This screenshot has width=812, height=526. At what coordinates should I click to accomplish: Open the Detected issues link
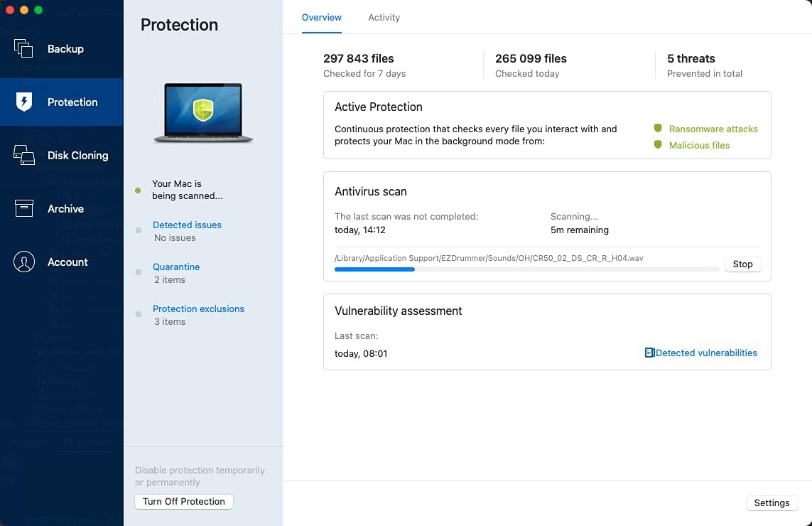[x=187, y=225]
